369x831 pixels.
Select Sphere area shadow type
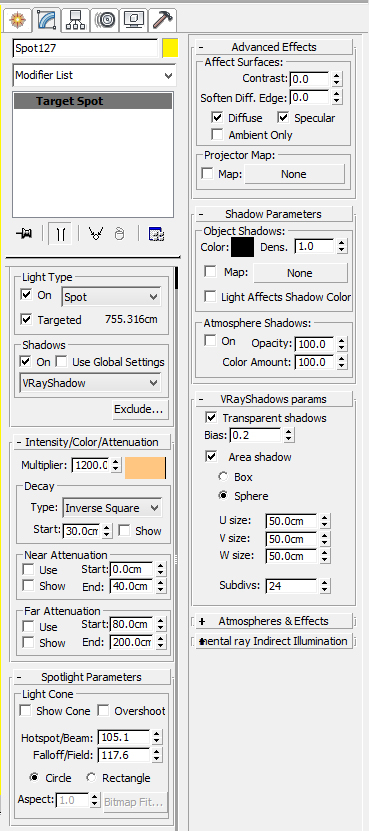223,496
